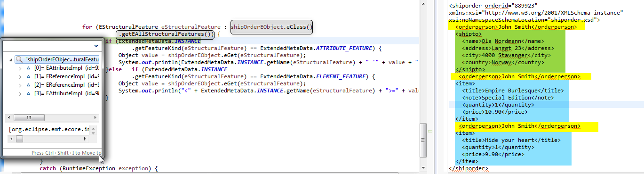This screenshot has width=644, height=174.
Task: Collapse the shipOrderEObject expression root node
Action: [x=11, y=59]
